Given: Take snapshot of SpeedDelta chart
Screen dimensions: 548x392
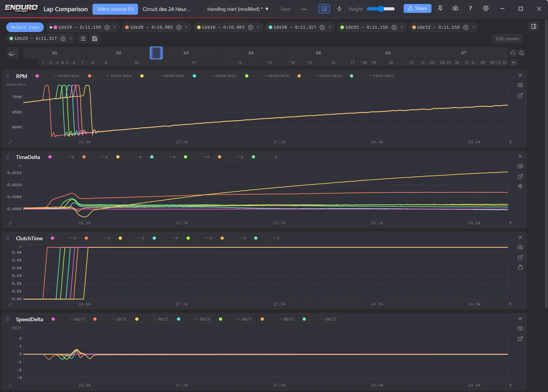Looking at the screenshot, I should [520, 328].
